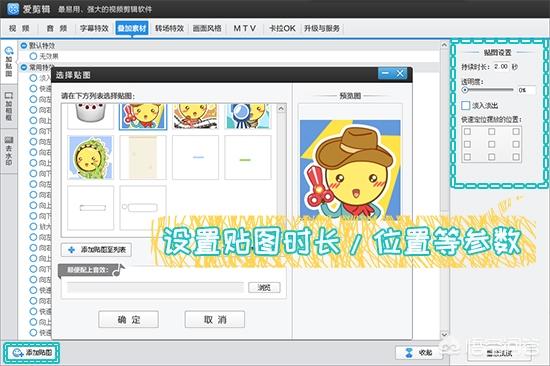Open the MTV tab

pos(244,28)
